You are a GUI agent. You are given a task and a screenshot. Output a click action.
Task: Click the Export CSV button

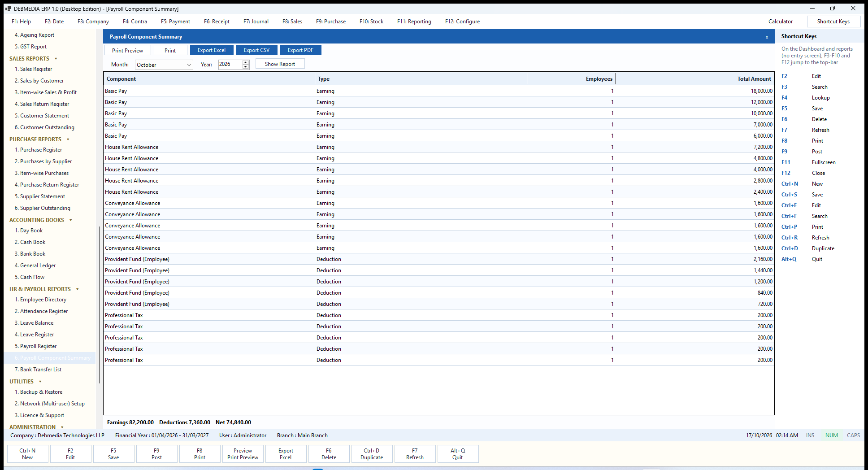tap(257, 50)
